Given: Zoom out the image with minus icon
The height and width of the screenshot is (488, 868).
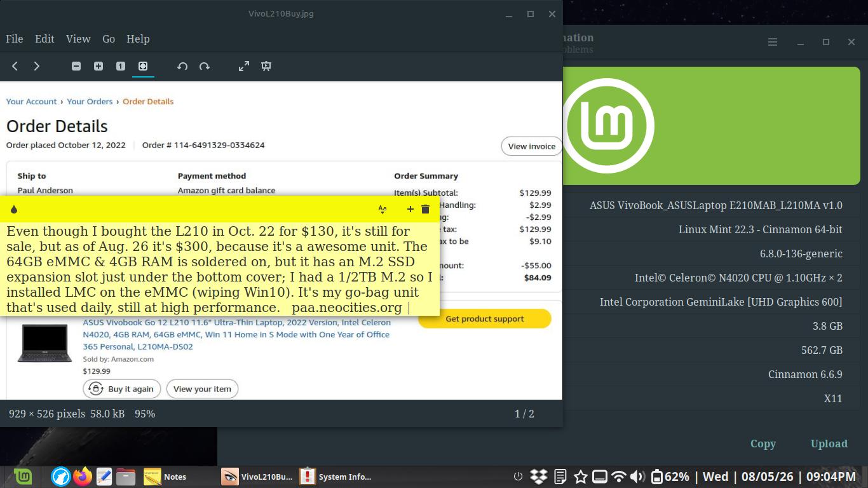Looking at the screenshot, I should coord(76,66).
